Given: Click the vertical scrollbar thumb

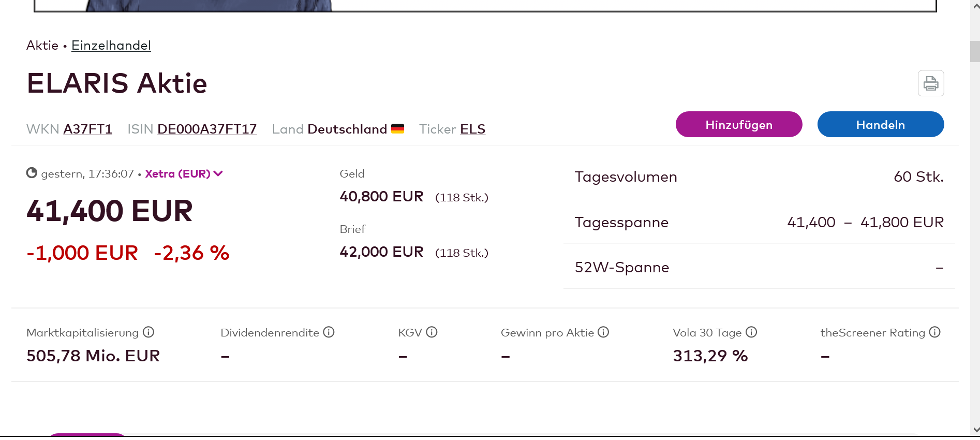Looking at the screenshot, I should [x=975, y=52].
